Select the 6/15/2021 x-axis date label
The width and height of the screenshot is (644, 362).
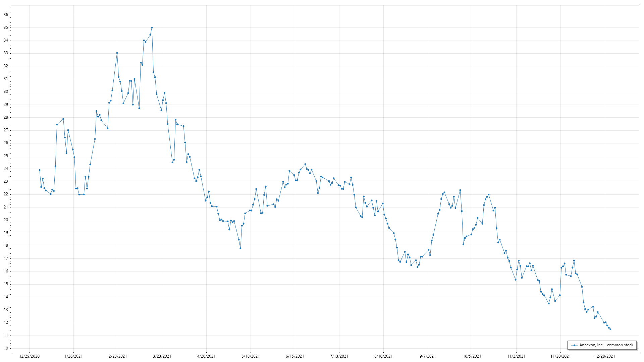coord(295,356)
